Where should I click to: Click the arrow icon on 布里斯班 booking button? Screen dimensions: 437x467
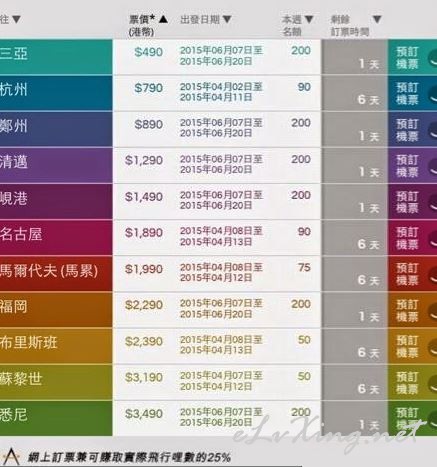pos(432,347)
